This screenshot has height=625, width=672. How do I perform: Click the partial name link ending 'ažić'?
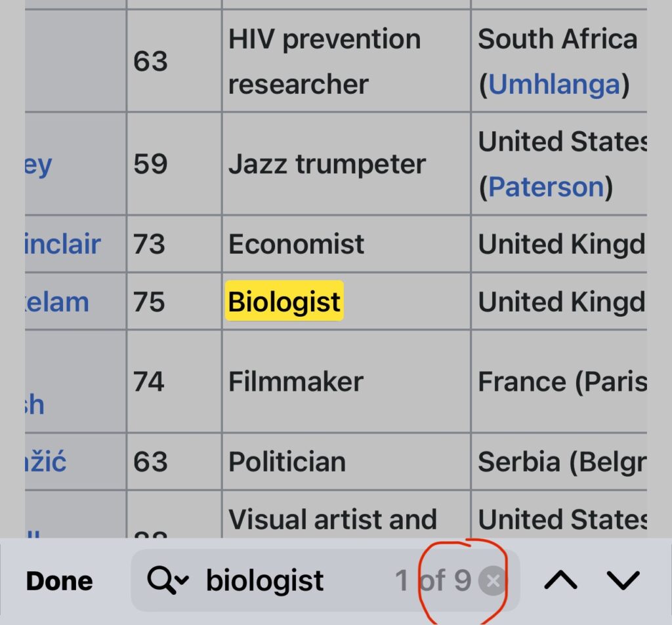pos(46,462)
